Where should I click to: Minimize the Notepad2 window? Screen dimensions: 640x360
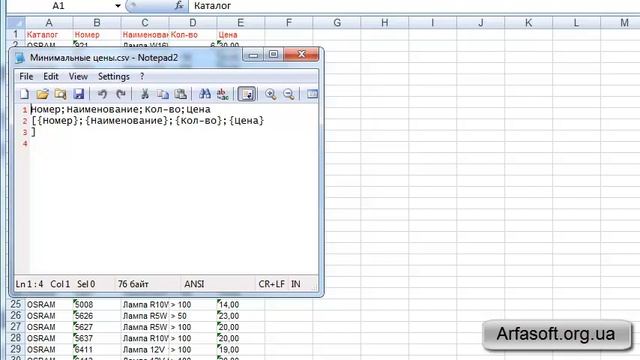click(x=253, y=55)
